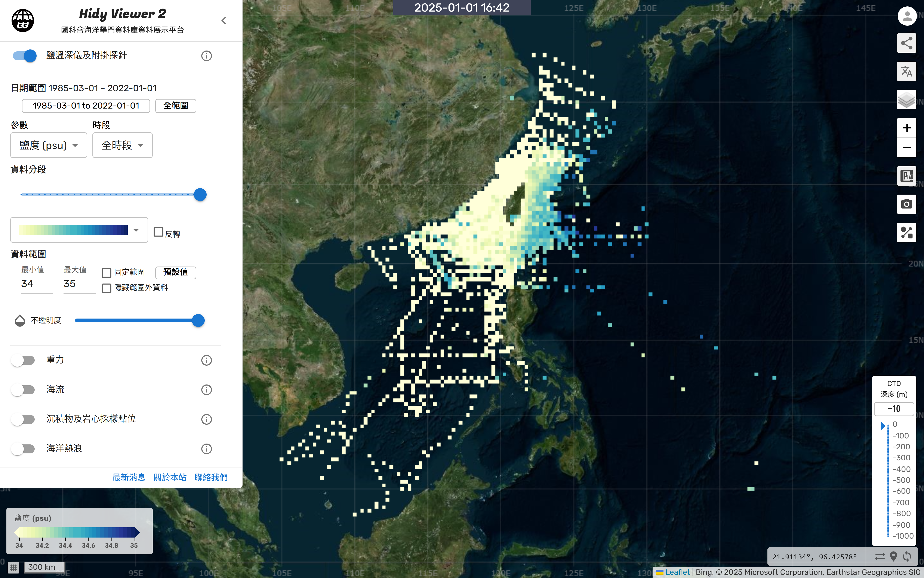
Task: Open the percent/statistics tool icon
Action: (x=906, y=232)
